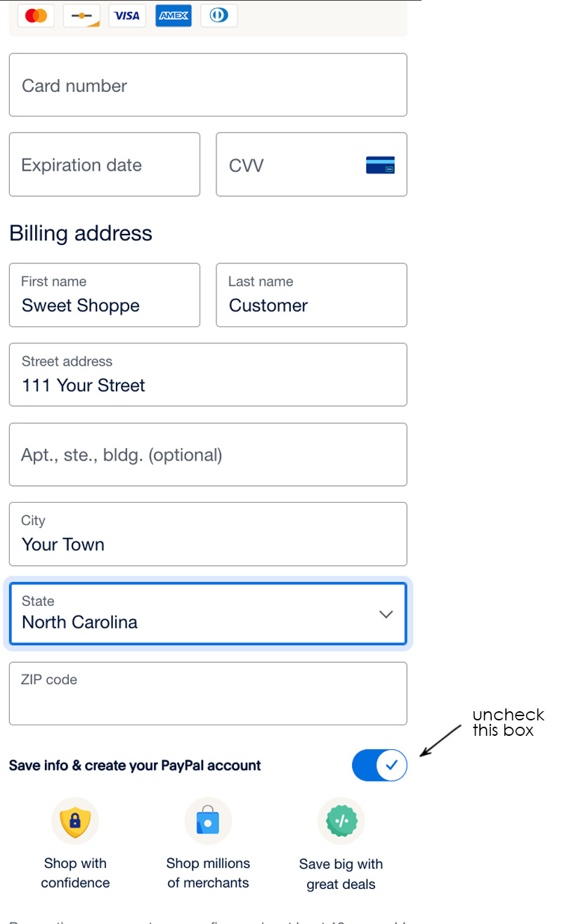
Task: Click the Diners Club card icon
Action: [219, 15]
